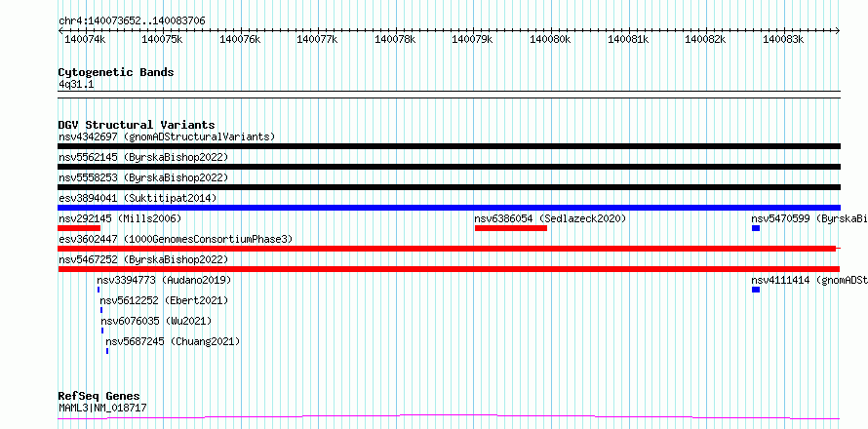Click the 140077k ruler position
868x429 pixels.
(318, 39)
